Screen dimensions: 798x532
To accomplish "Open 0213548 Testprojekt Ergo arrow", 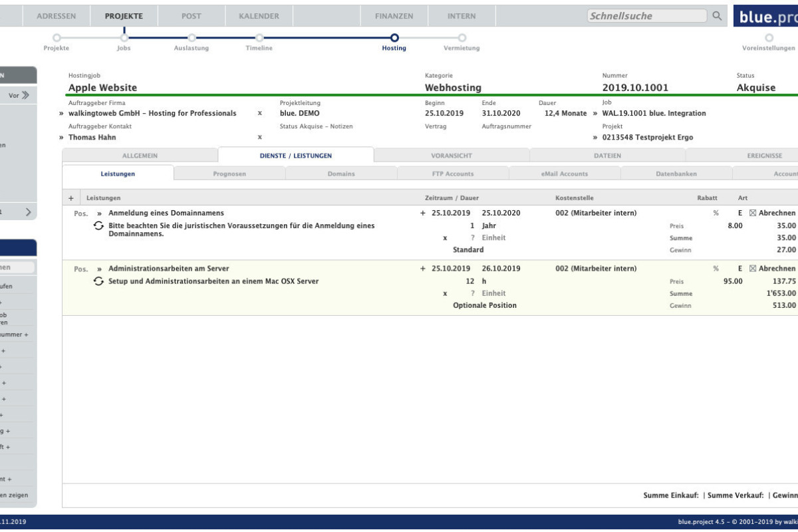I will click(595, 138).
